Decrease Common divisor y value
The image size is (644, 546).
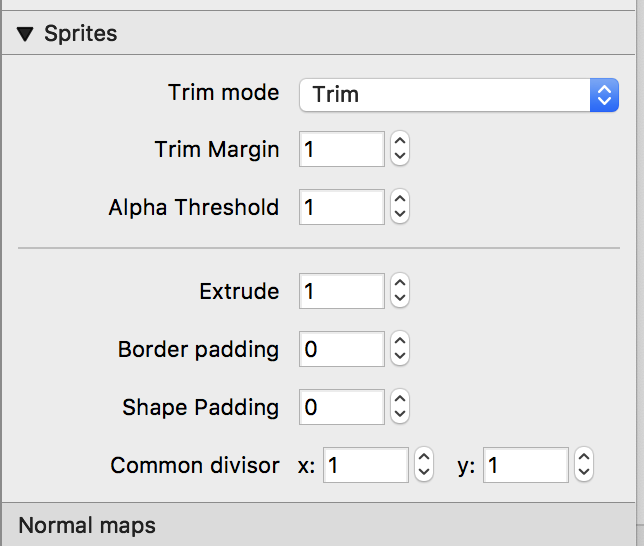(585, 474)
